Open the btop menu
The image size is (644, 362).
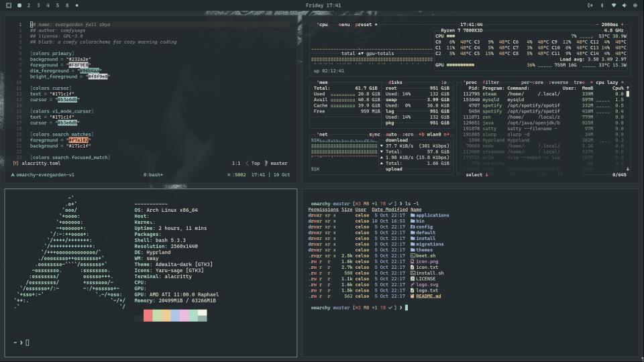[x=343, y=25]
